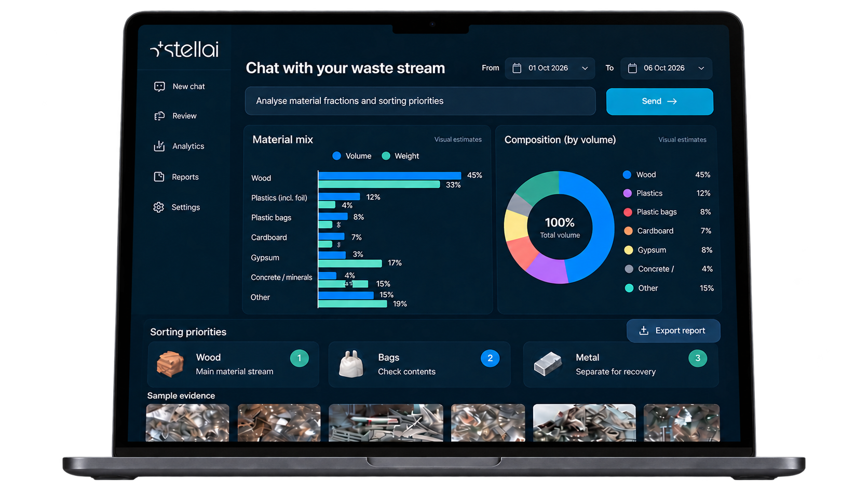Click Plastics purple legend swatch
Screen dimensions: 868x489
click(628, 193)
